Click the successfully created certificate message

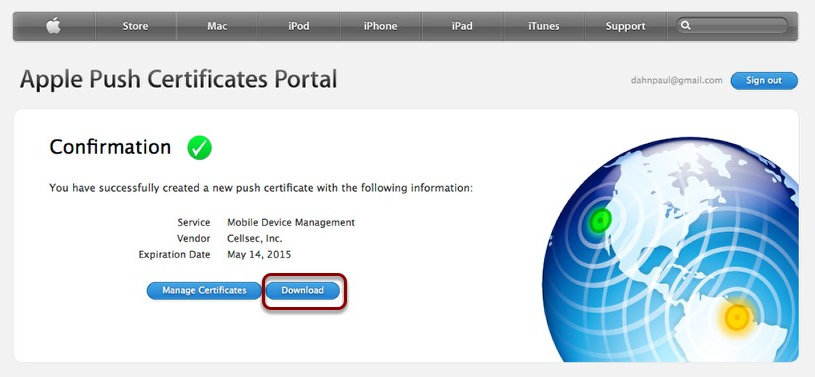pos(261,188)
